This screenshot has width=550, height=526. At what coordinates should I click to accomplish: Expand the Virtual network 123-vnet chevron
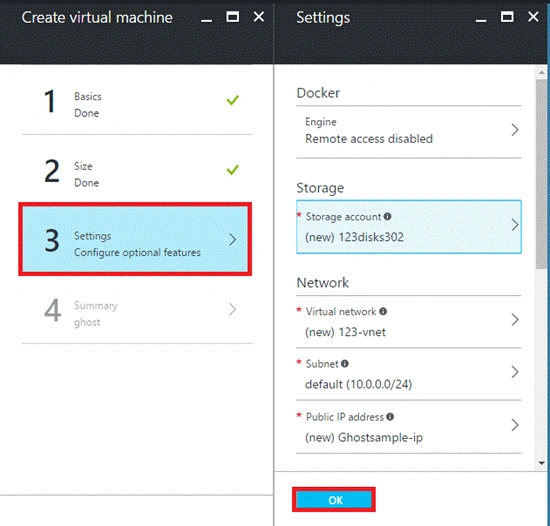point(515,319)
